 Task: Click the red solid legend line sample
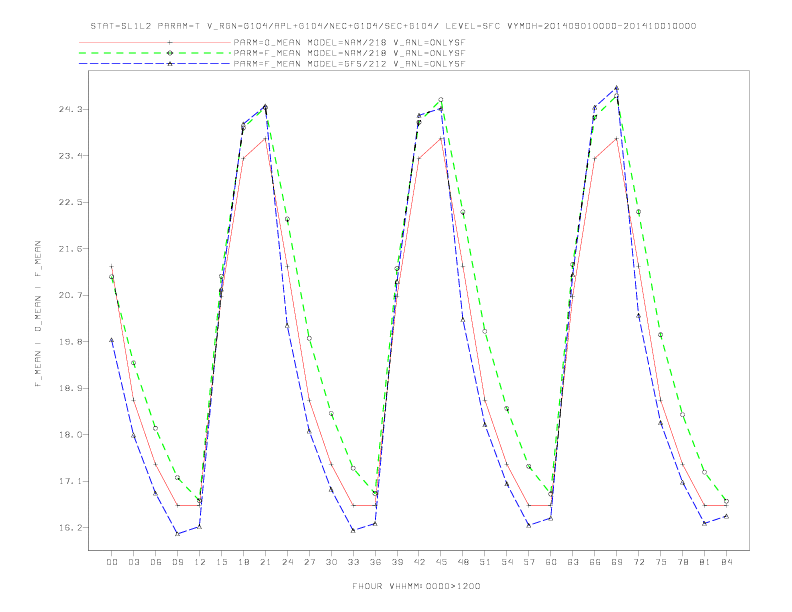pyautogui.click(x=155, y=42)
